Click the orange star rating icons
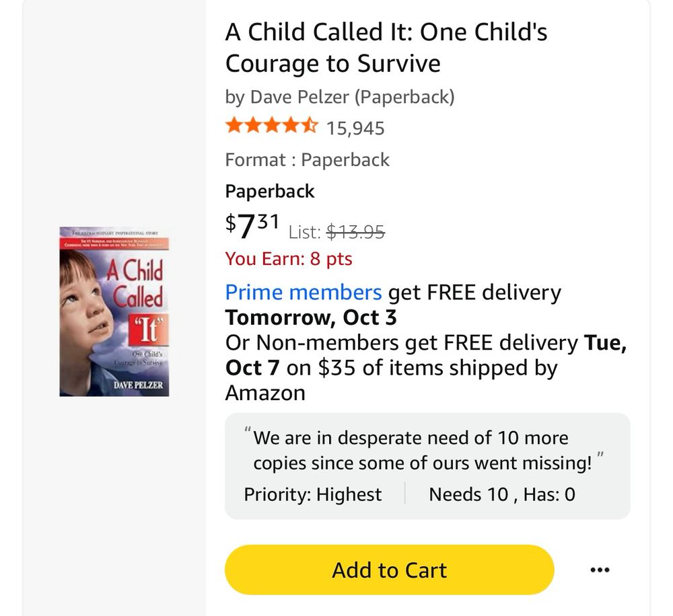The width and height of the screenshot is (673, 616). [271, 126]
